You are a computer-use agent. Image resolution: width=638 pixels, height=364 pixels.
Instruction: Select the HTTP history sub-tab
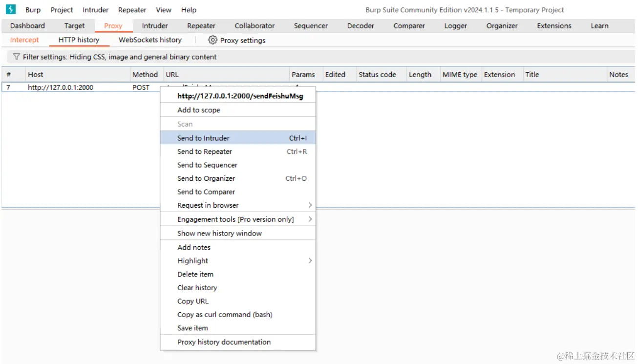(79, 40)
